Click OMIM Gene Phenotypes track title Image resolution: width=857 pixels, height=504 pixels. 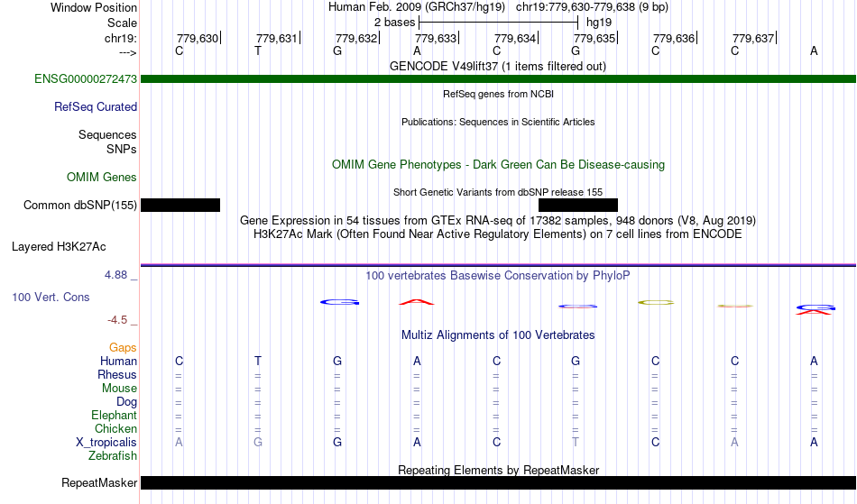coord(498,164)
